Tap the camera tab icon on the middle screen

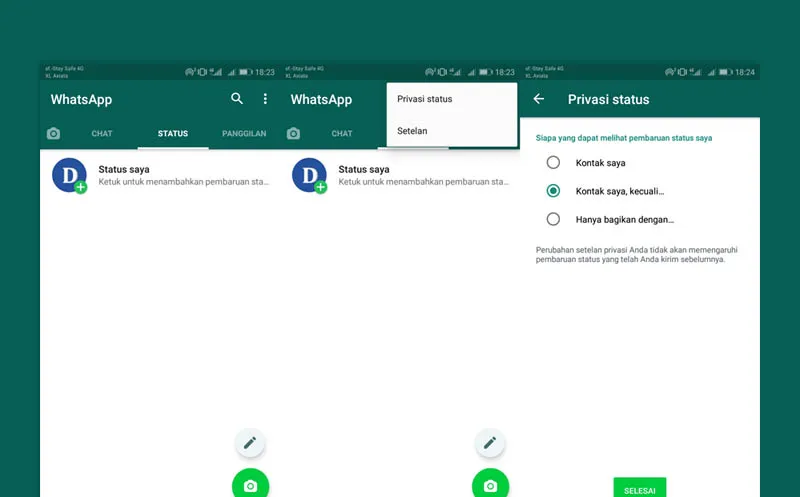tap(293, 133)
